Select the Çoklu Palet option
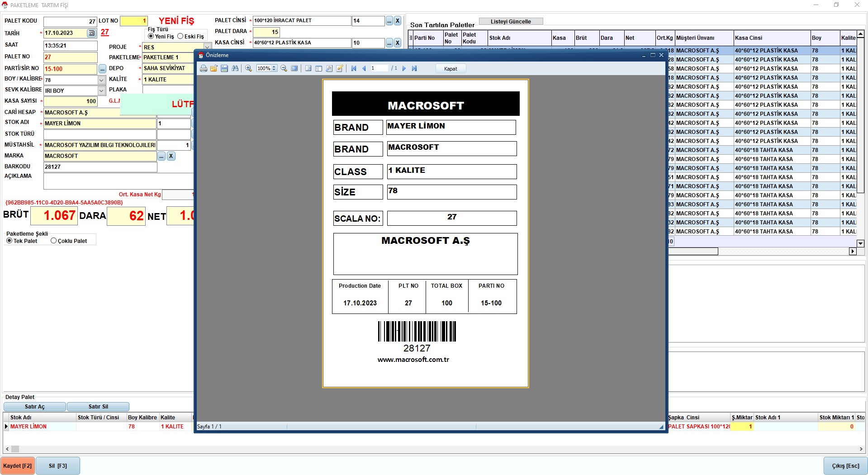The width and height of the screenshot is (868, 475). [x=54, y=241]
